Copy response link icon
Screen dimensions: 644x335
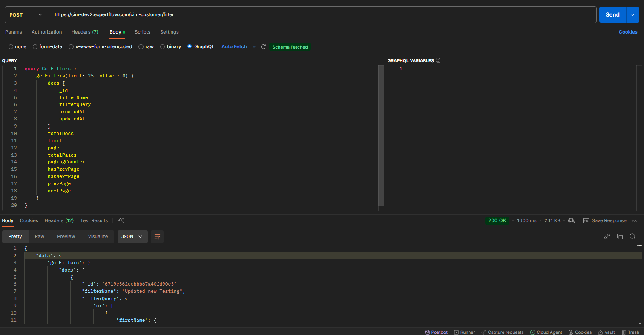(x=607, y=237)
